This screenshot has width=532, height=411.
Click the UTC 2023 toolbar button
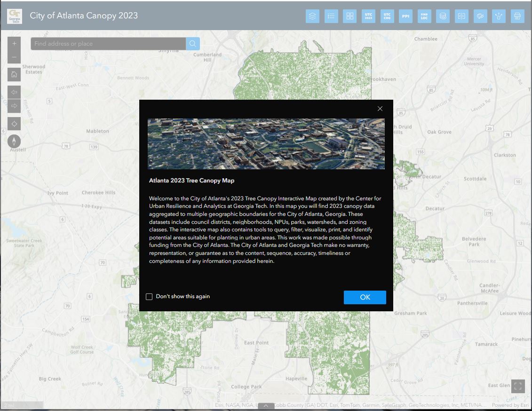pyautogui.click(x=368, y=16)
